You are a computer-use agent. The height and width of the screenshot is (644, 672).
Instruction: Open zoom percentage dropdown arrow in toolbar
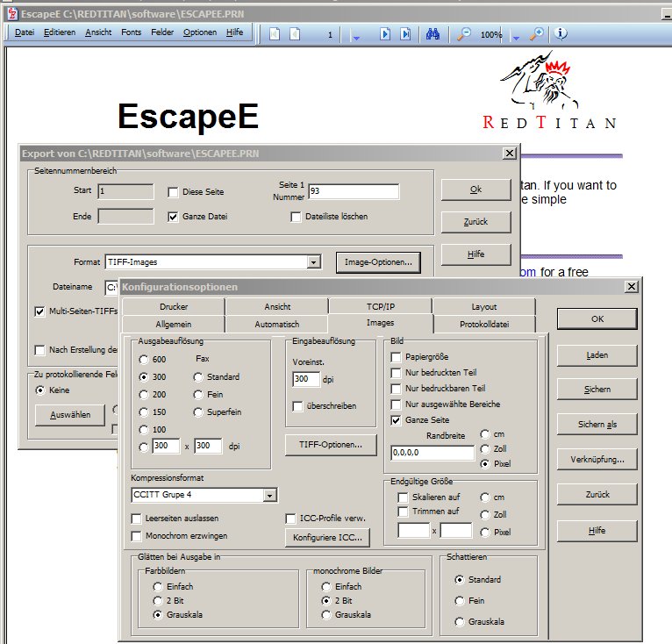pos(516,38)
